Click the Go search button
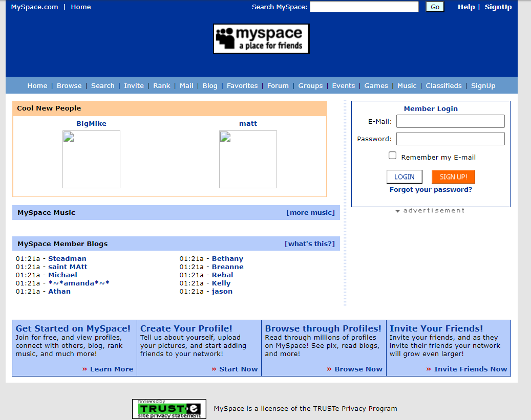Screen dimensions: 531x420 (x=435, y=7)
